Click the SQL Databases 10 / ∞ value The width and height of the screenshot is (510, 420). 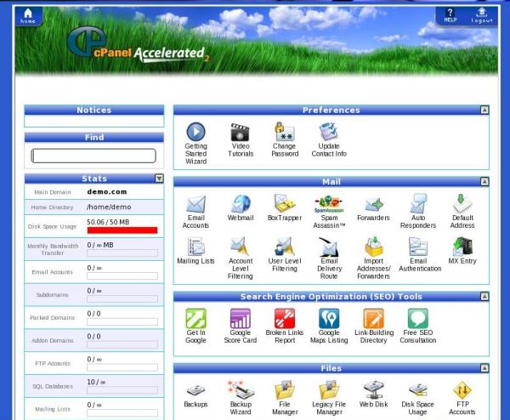click(x=96, y=382)
